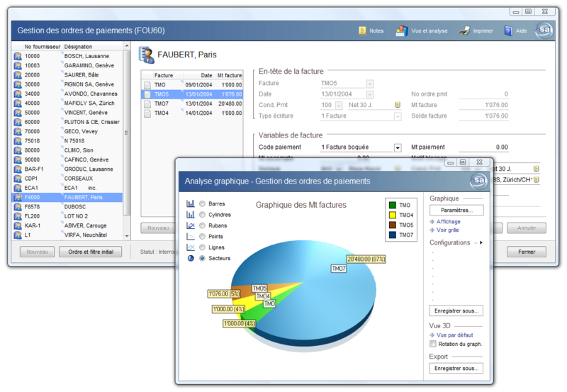Open the Type écriture dropdown
This screenshot has width=567, height=392.
click(x=369, y=116)
